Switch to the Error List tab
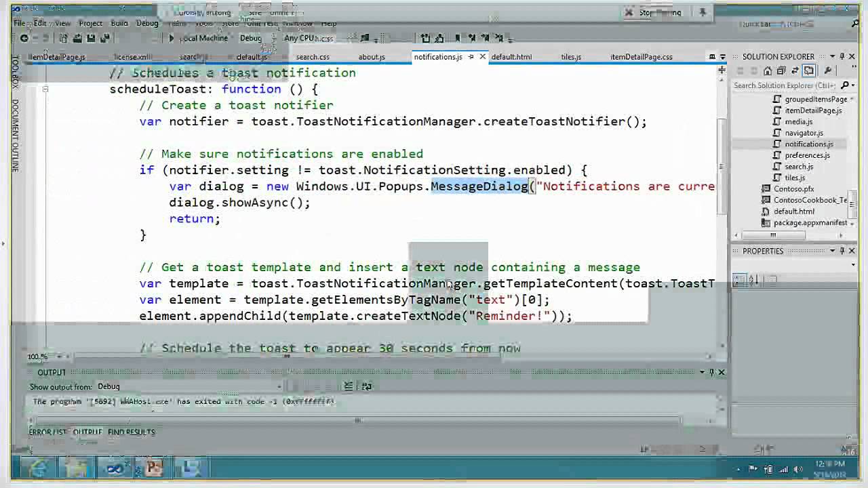The height and width of the screenshot is (488, 868). click(47, 432)
